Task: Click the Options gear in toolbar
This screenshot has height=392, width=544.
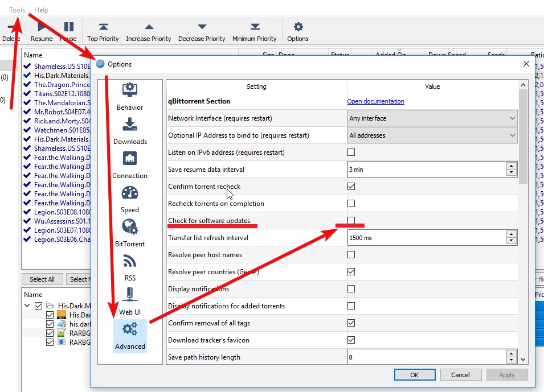Action: tap(298, 31)
